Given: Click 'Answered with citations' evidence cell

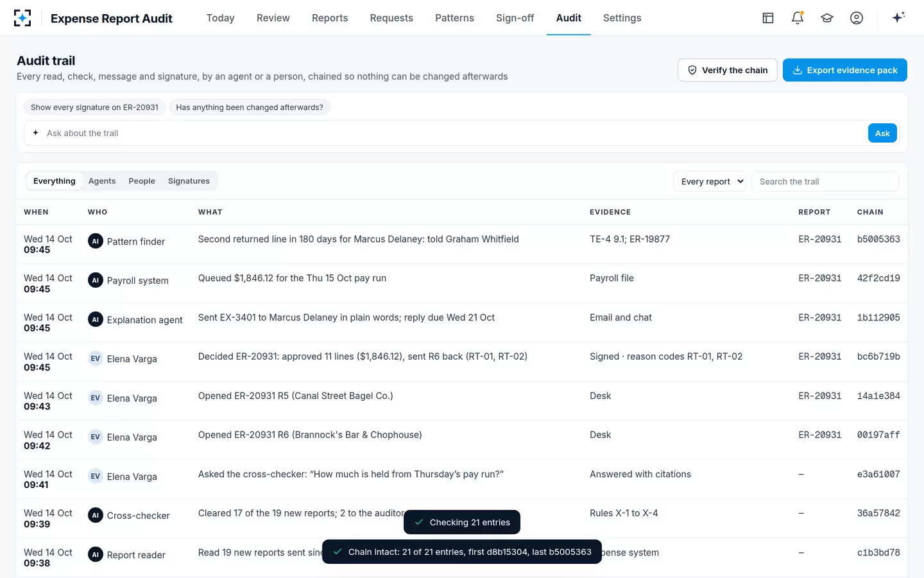Looking at the screenshot, I should tap(640, 474).
